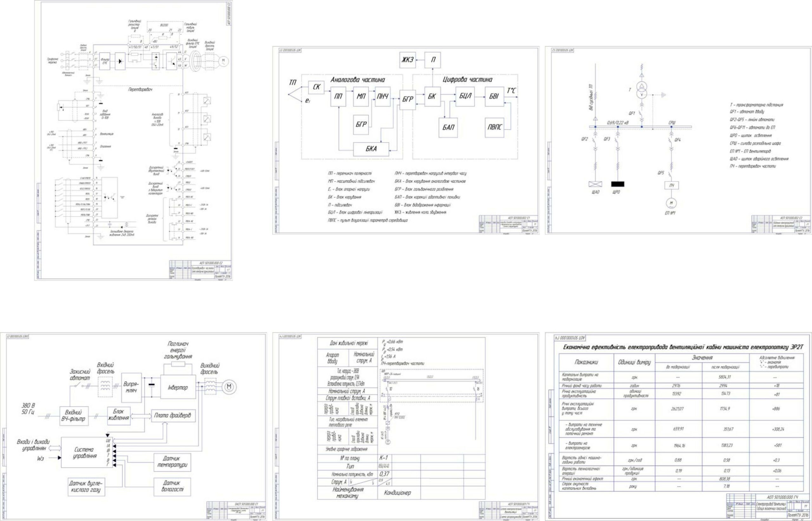The width and height of the screenshot is (812, 521).
Task: Click the ЩАО crossed box symbol
Action: tap(595, 184)
